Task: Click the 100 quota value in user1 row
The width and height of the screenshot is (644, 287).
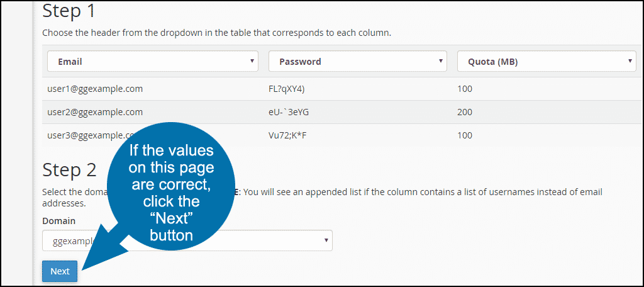Action: point(465,89)
